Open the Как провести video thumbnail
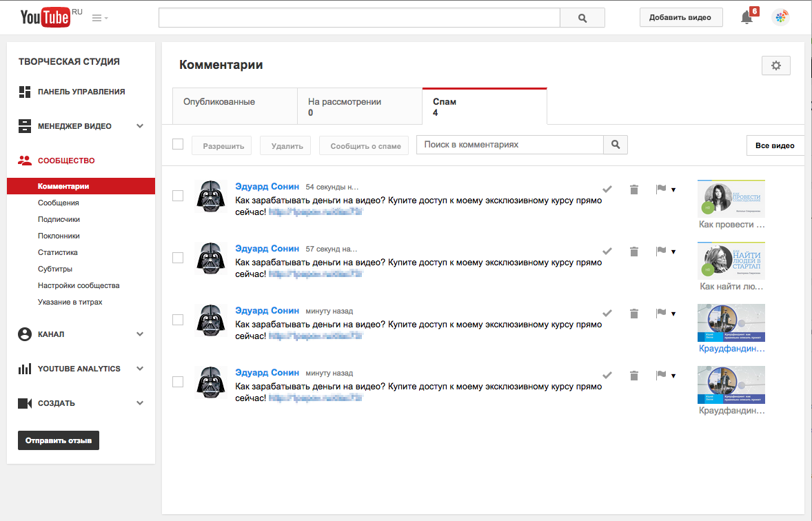This screenshot has width=812, height=521. point(731,199)
